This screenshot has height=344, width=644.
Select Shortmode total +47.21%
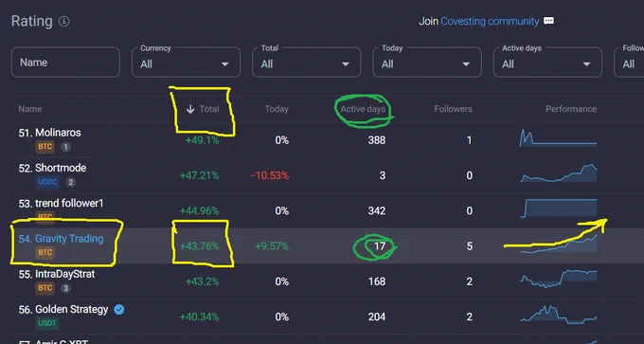[199, 176]
